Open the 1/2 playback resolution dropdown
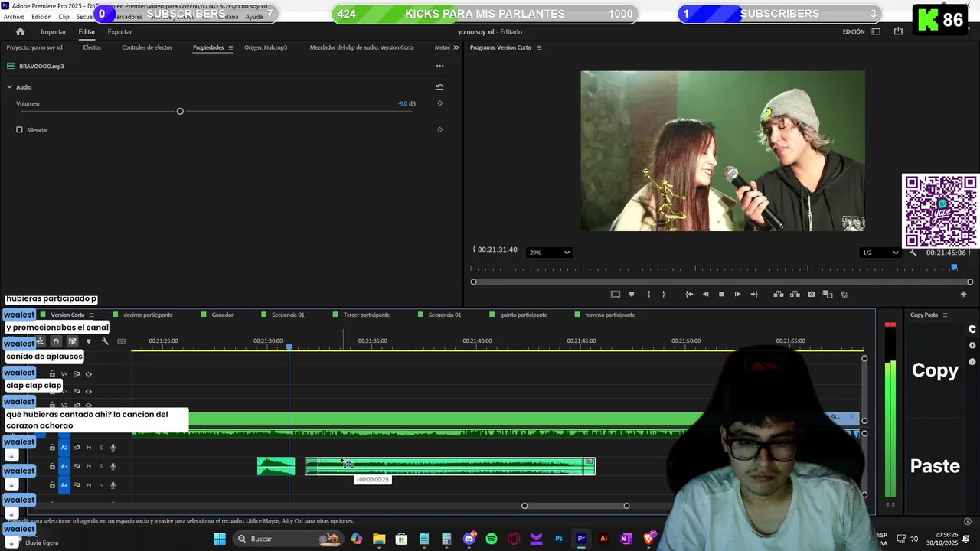The image size is (980, 551). pyautogui.click(x=880, y=253)
